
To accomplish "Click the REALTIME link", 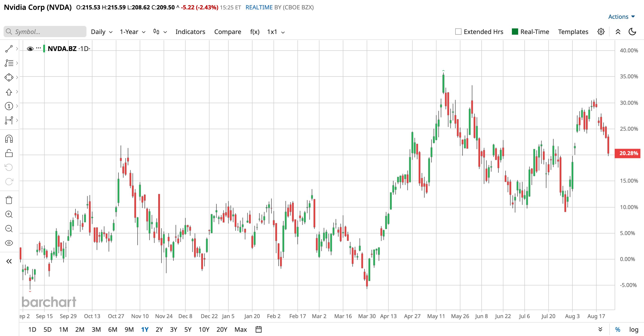I will pyautogui.click(x=259, y=8).
